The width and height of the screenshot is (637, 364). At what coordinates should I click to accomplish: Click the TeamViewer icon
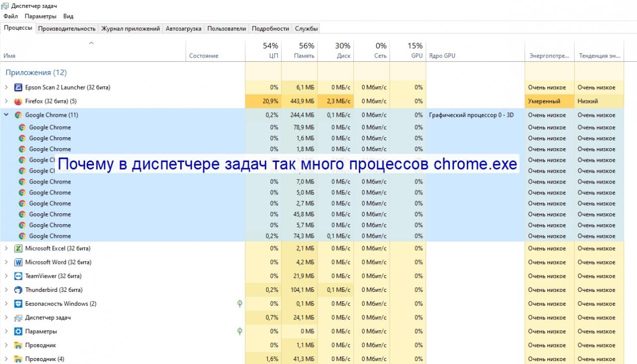coord(18,276)
